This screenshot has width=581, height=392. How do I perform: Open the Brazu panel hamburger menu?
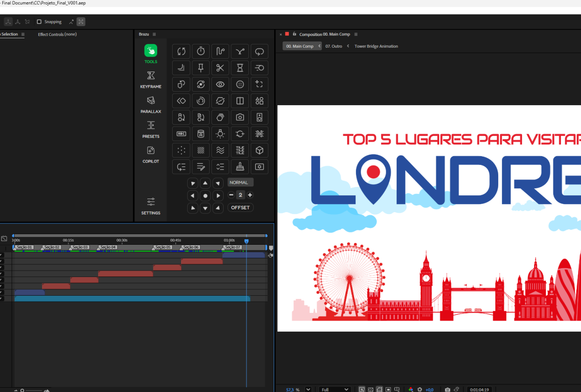154,34
